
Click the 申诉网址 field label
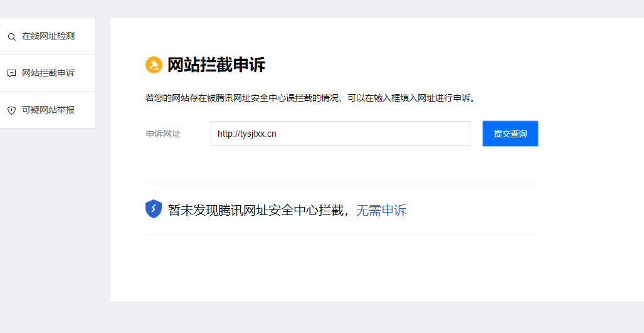tap(163, 134)
